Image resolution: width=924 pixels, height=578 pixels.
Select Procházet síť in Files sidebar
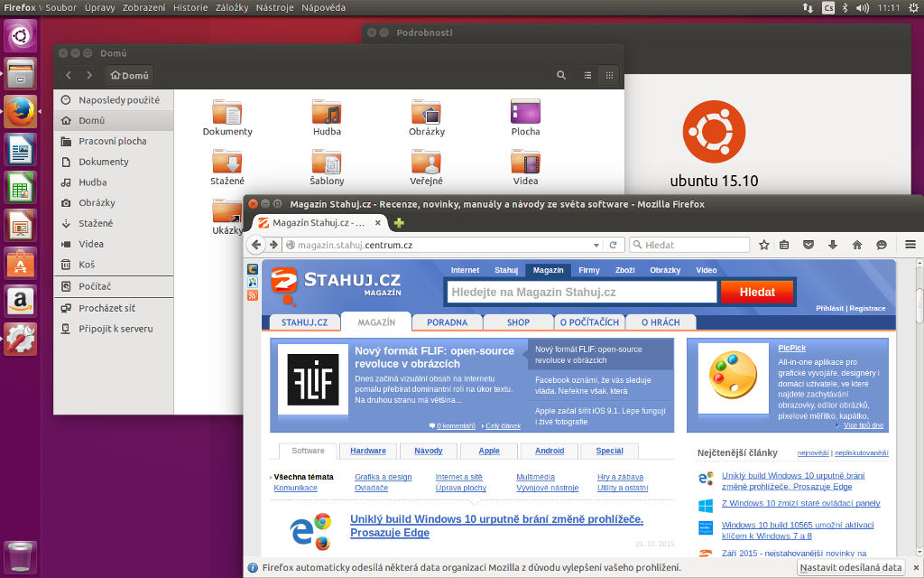[x=113, y=308]
